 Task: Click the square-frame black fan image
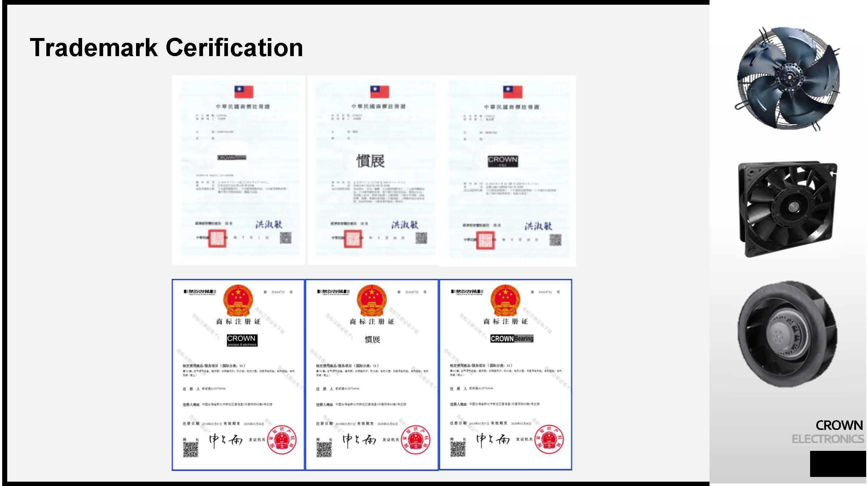787,209
